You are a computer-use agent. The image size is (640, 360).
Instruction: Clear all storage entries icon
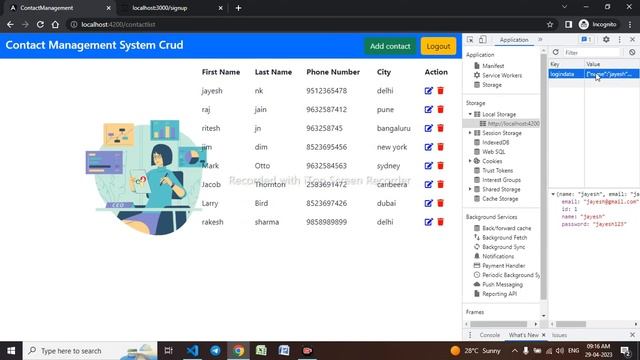(x=632, y=52)
